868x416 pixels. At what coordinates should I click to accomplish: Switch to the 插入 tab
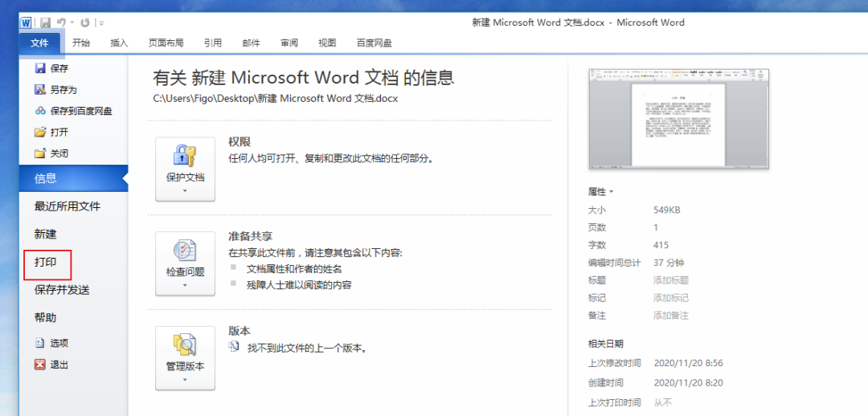(x=119, y=43)
